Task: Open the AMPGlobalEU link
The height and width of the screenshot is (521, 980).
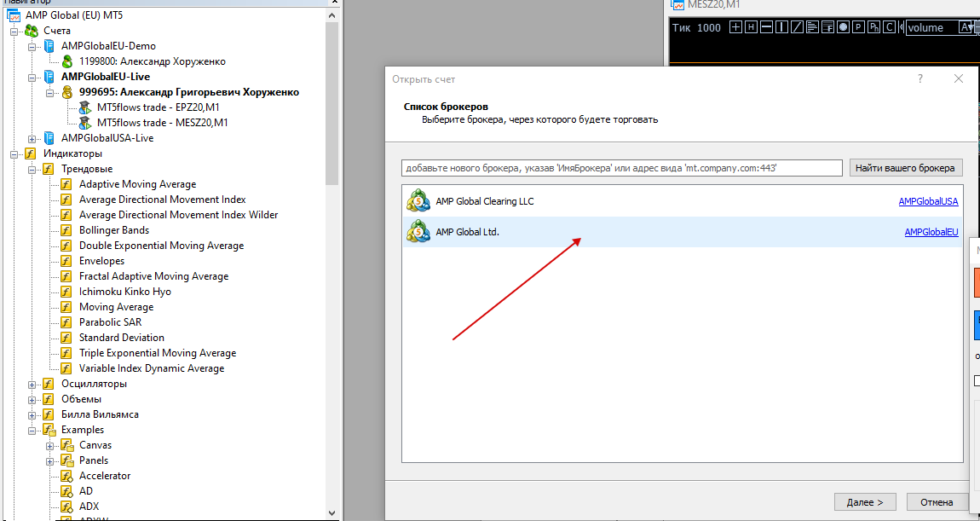Action: coord(931,232)
